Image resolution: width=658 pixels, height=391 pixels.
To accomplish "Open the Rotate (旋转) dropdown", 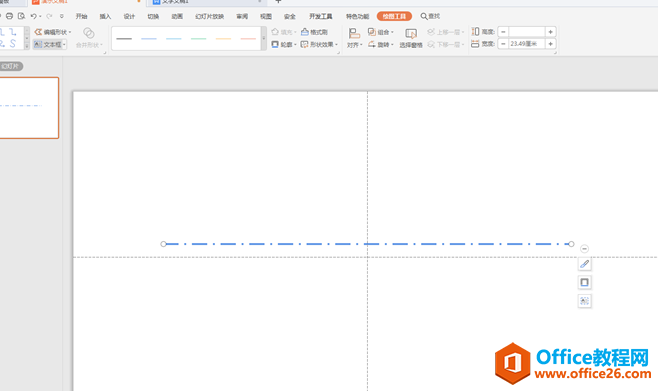I will click(x=381, y=44).
